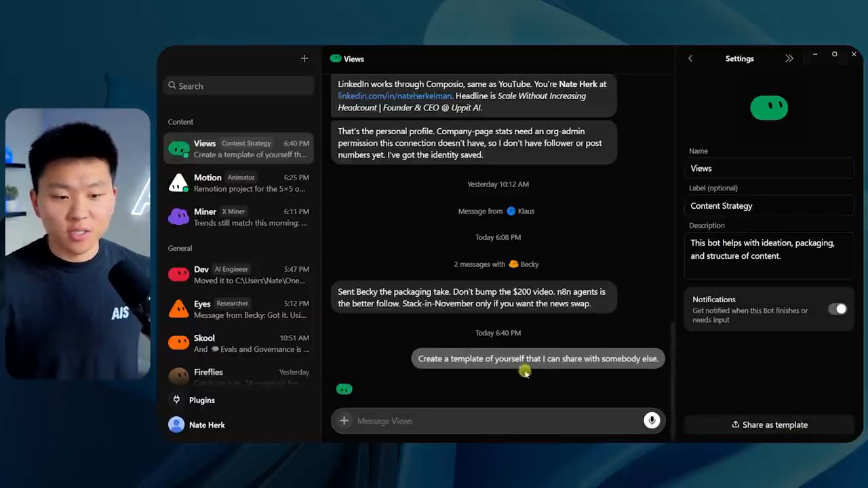Click the green Views icon in the chat header
The image size is (868, 488).
click(x=336, y=59)
